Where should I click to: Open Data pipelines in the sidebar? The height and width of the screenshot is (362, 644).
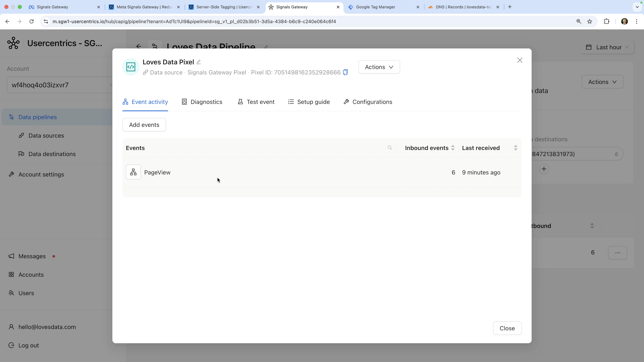[x=57, y=117]
